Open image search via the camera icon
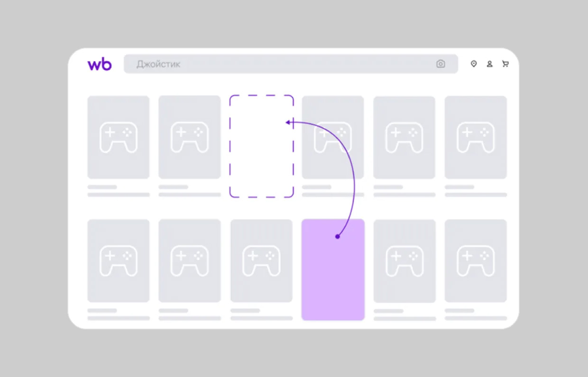Image resolution: width=588 pixels, height=377 pixels. pos(441,64)
